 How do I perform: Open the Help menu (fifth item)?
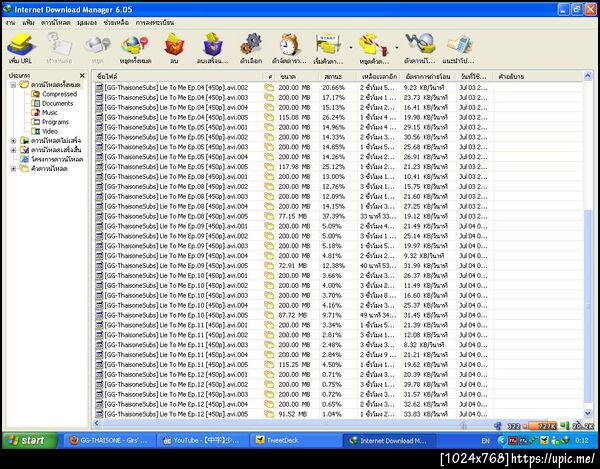coord(116,23)
